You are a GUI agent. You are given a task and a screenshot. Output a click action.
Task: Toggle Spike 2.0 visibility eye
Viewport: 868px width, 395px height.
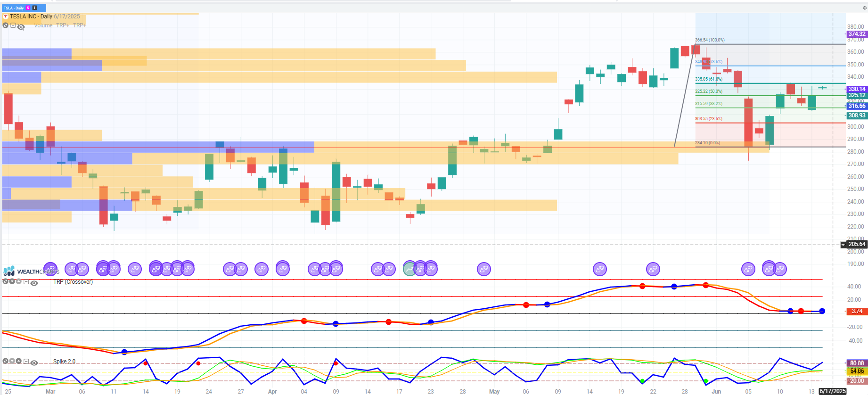pos(34,363)
